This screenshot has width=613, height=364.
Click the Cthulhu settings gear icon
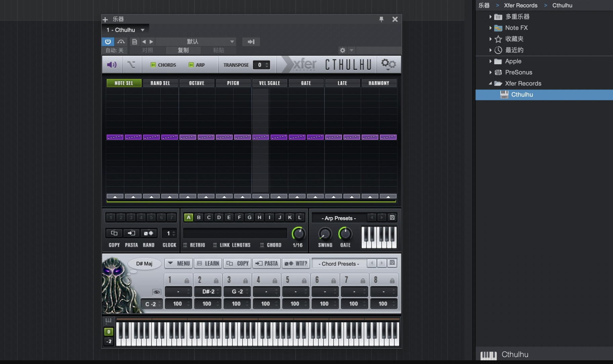(389, 64)
